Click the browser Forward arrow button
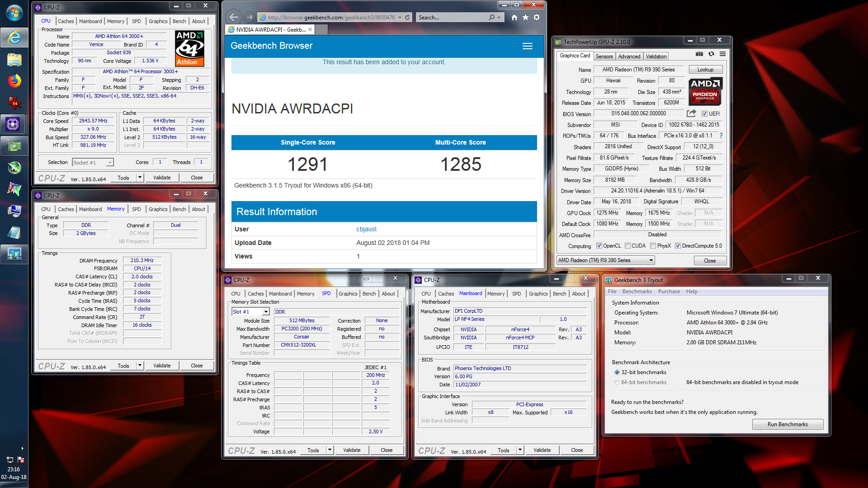 coord(249,17)
